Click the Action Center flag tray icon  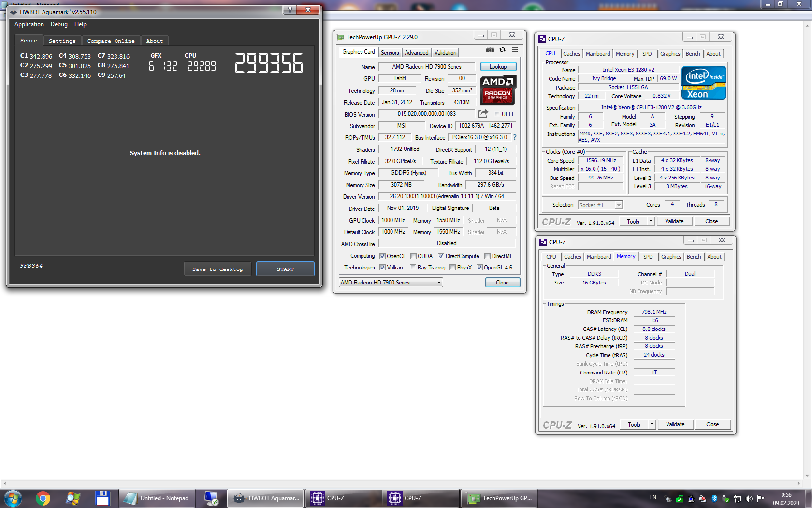pos(761,498)
